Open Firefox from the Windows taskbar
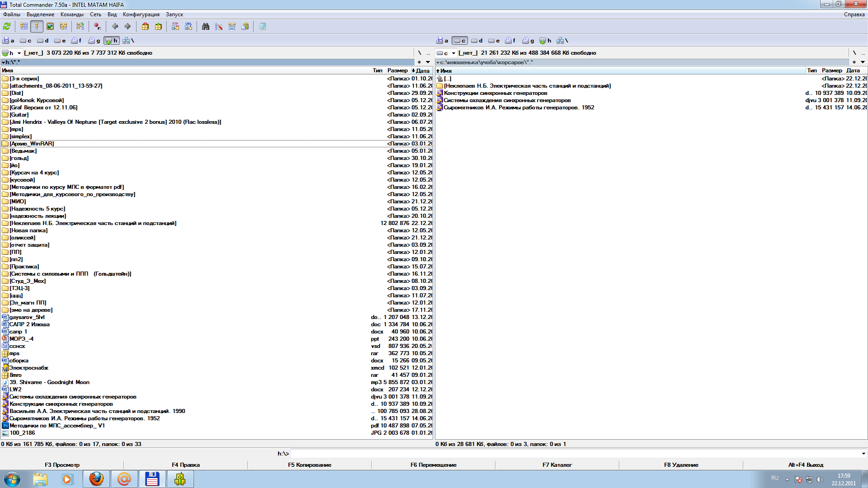Image resolution: width=868 pixels, height=488 pixels. point(96,479)
